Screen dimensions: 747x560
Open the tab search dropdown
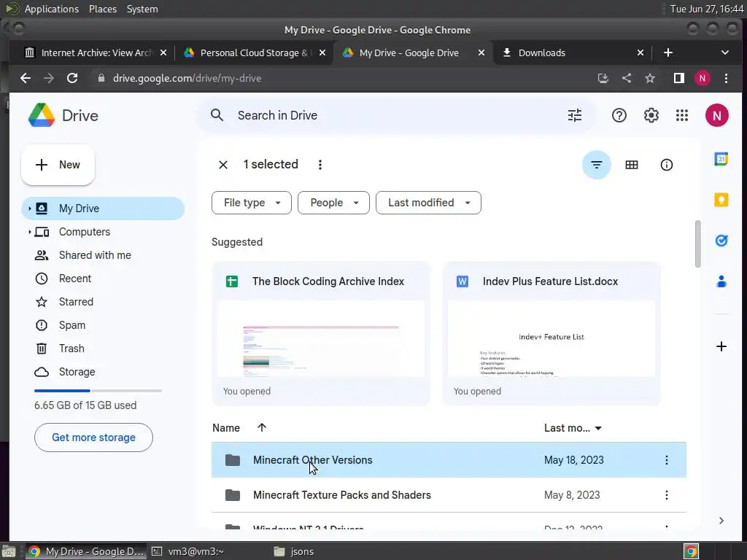tap(724, 52)
